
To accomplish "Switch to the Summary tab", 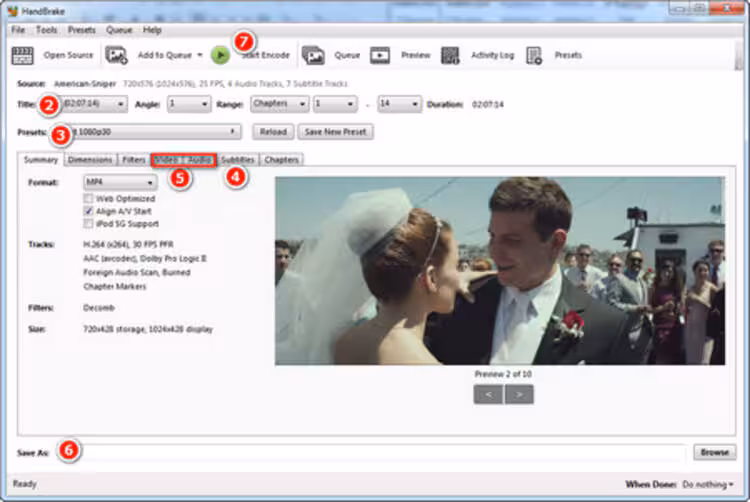I will coord(41,160).
